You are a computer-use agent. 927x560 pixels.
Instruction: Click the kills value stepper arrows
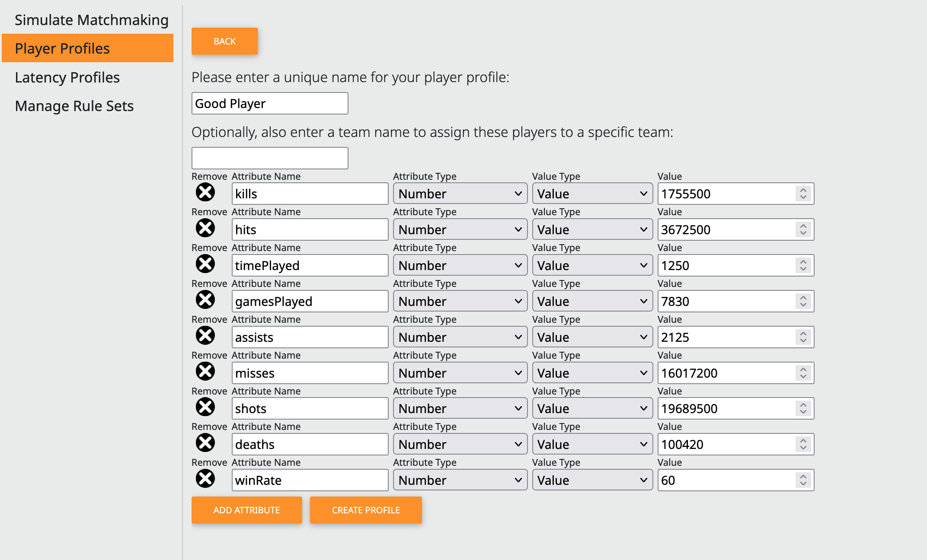[x=803, y=194]
